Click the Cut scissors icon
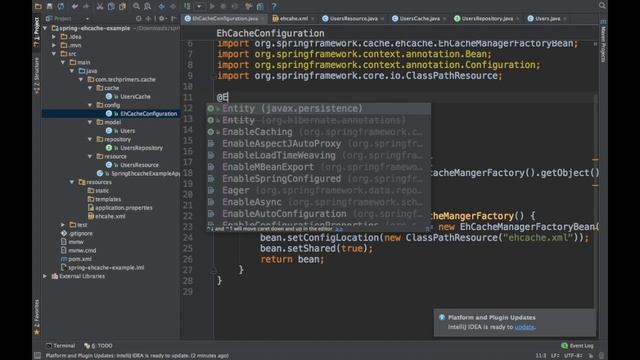 pos(100,6)
